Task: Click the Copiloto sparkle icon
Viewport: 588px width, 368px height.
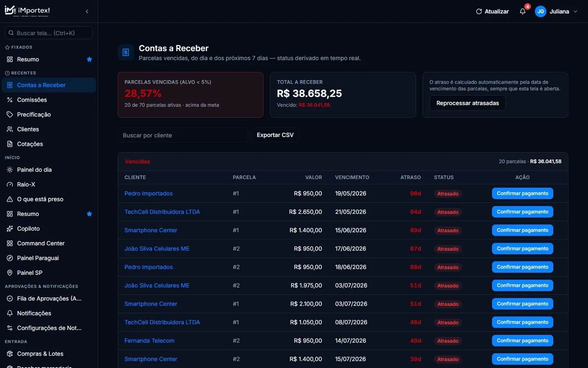Action: point(10,229)
